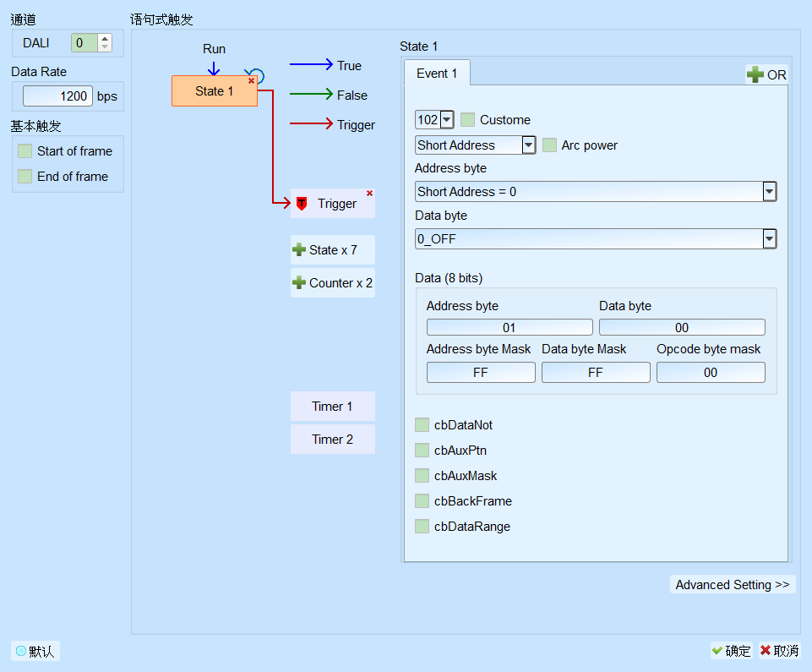Screen dimensions: 812x672
Task: Remove the Trigger block with its red X
Action: point(370,194)
